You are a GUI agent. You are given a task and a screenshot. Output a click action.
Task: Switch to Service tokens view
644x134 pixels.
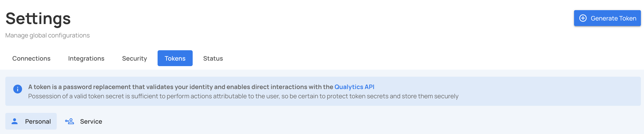click(x=83, y=121)
